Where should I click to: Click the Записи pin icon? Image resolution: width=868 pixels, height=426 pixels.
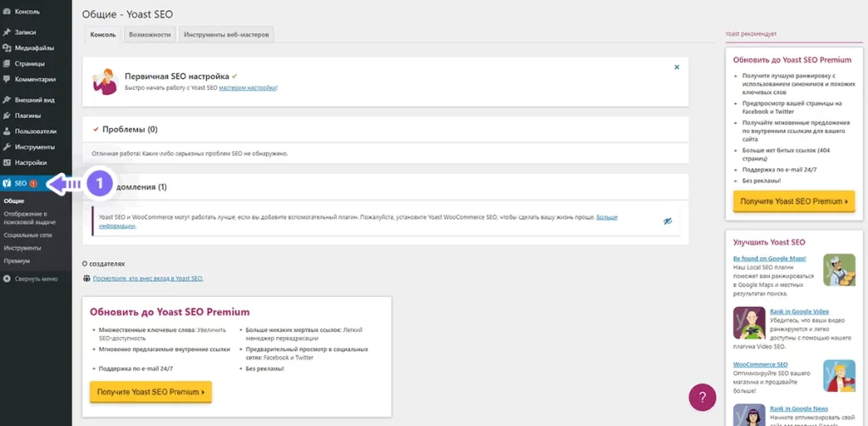tap(7, 32)
